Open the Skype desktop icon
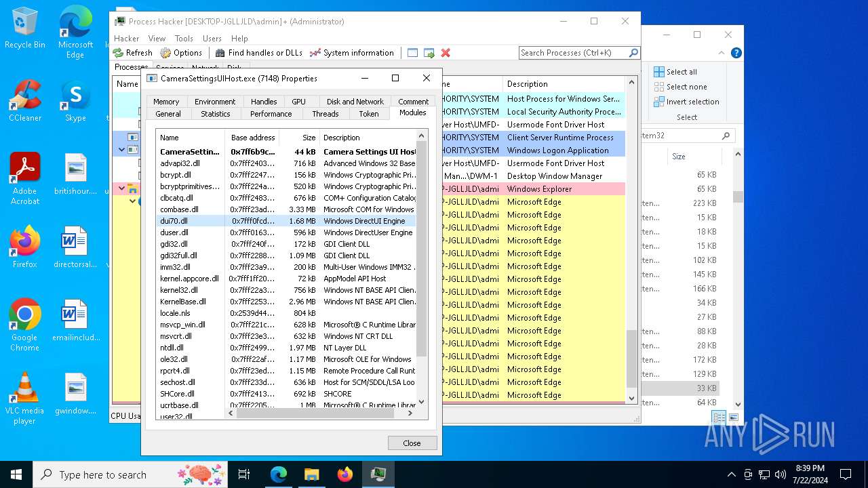 [75, 101]
